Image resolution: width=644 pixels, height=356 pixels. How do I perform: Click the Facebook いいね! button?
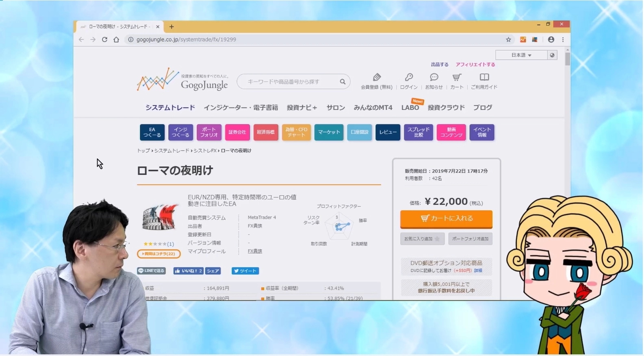188,271
